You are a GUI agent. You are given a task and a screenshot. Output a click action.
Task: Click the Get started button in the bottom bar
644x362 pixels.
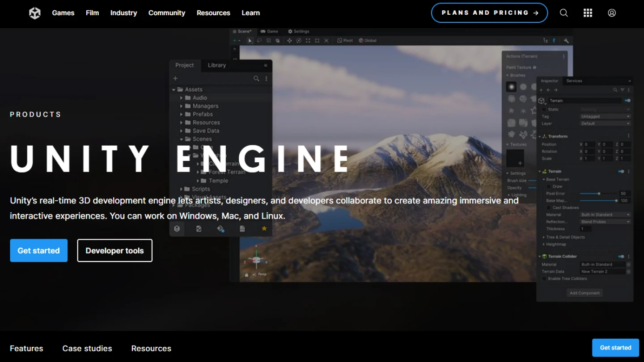point(616,348)
